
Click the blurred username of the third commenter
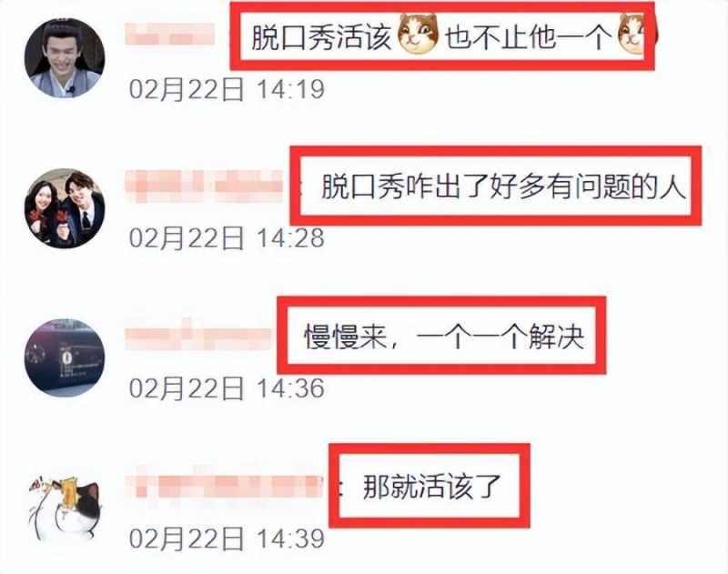click(198, 335)
